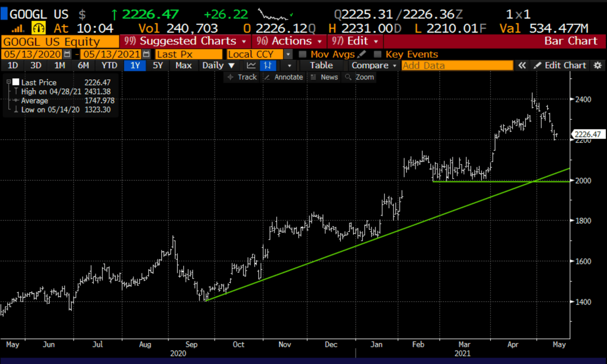The image size is (607, 364).
Task: Switch to the 5Y range tab
Action: coord(158,66)
